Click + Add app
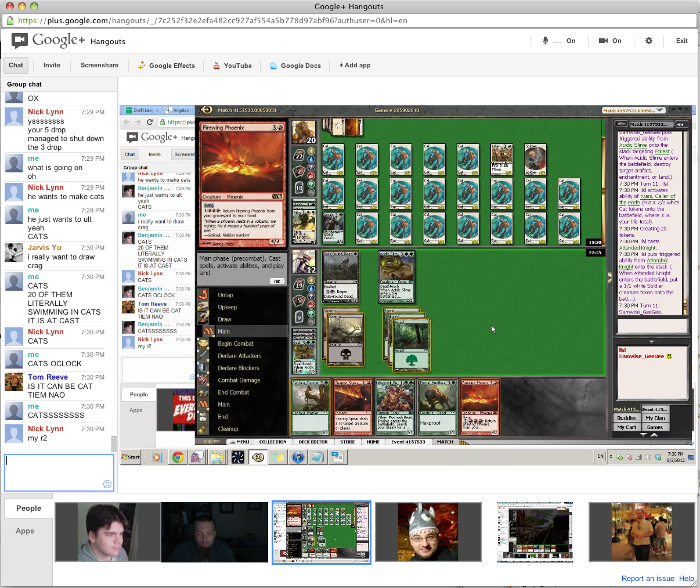 coord(355,65)
